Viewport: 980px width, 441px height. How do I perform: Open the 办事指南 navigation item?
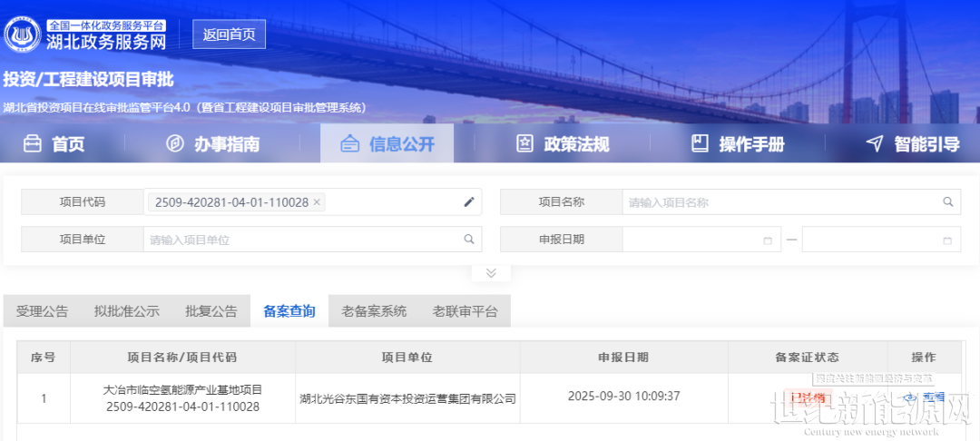point(213,144)
